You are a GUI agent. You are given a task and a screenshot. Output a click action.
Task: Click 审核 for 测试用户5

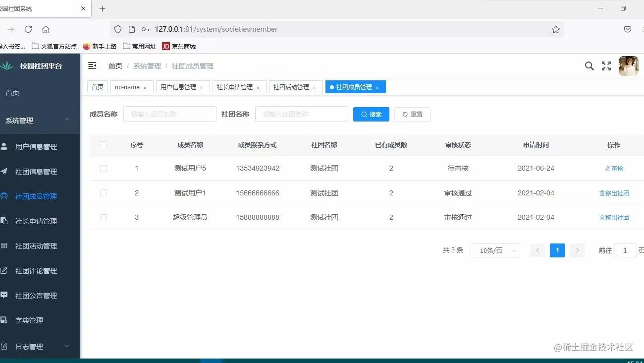(614, 169)
